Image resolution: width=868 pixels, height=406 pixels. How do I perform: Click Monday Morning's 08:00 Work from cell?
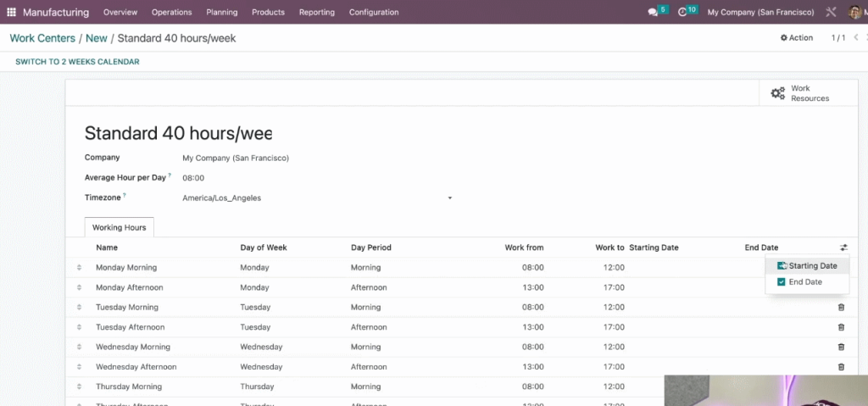[x=533, y=268]
